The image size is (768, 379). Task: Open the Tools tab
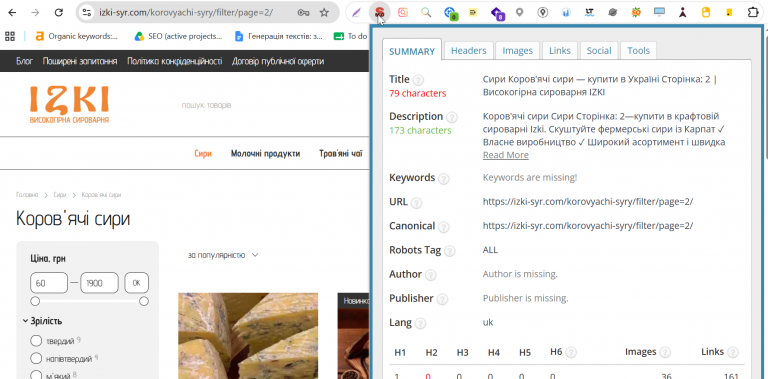639,50
